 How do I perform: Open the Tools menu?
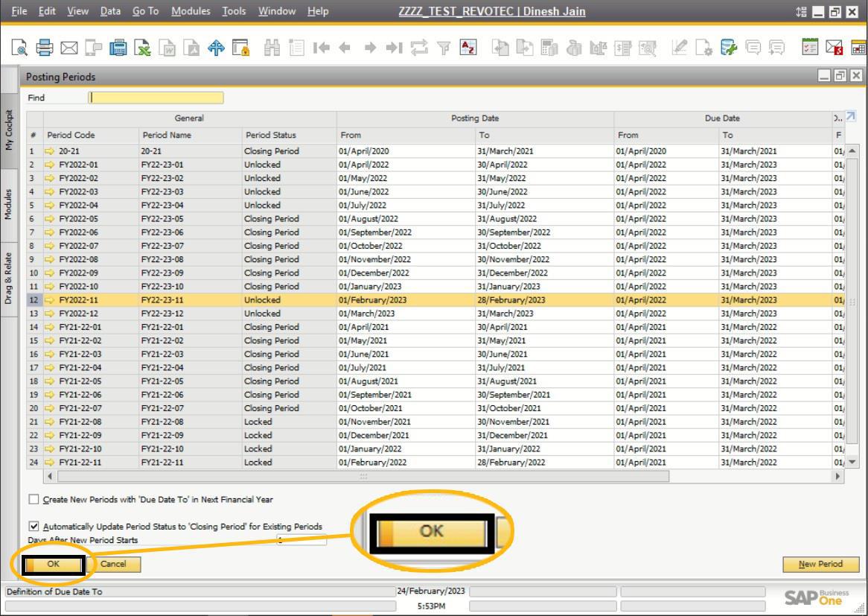(234, 11)
